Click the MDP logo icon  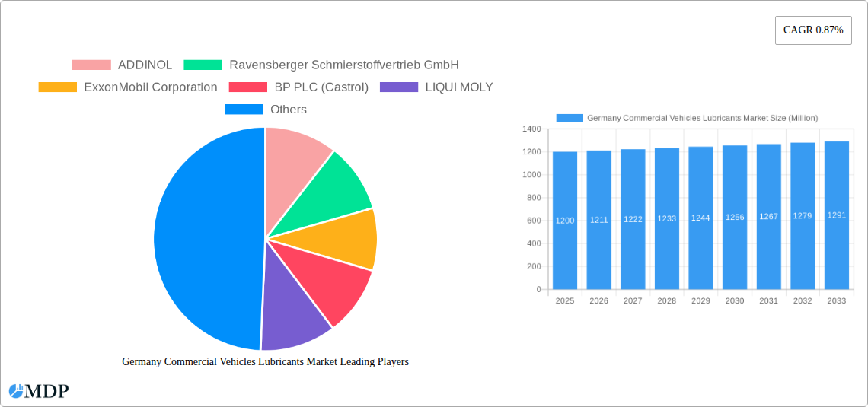[16, 391]
